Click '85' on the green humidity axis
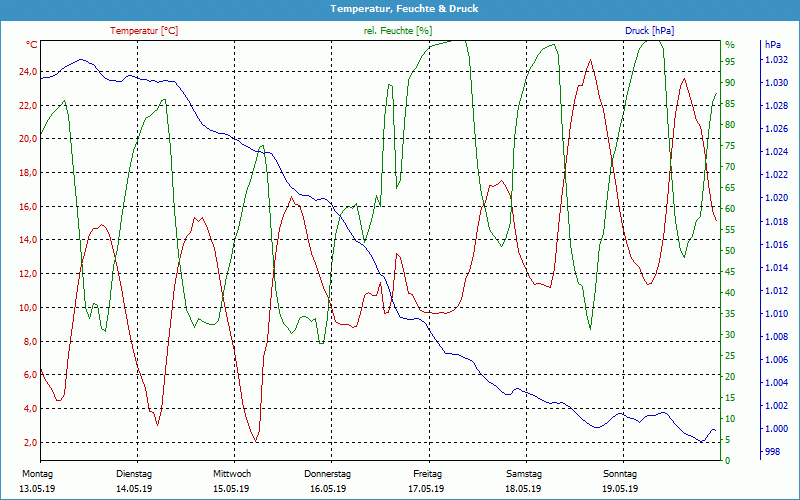Image resolution: width=800 pixels, height=500 pixels. coord(730,104)
